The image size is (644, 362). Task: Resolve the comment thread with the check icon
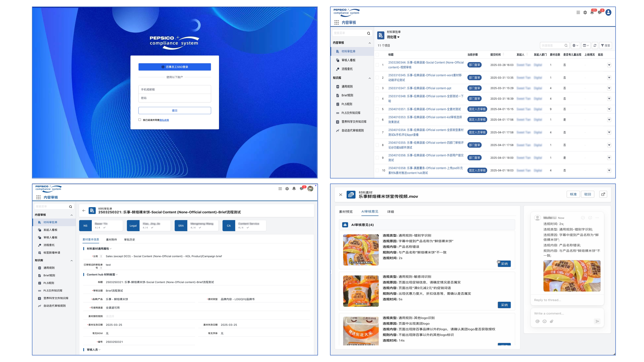(583, 218)
